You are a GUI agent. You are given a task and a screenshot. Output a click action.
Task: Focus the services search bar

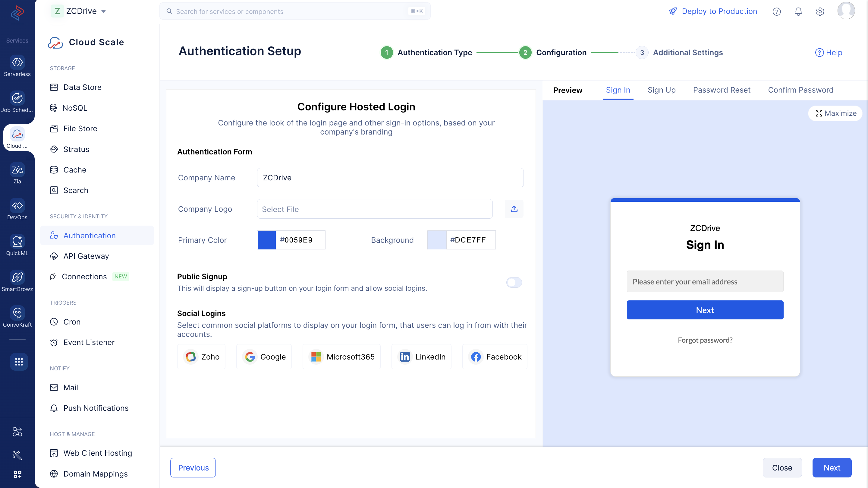click(x=295, y=11)
